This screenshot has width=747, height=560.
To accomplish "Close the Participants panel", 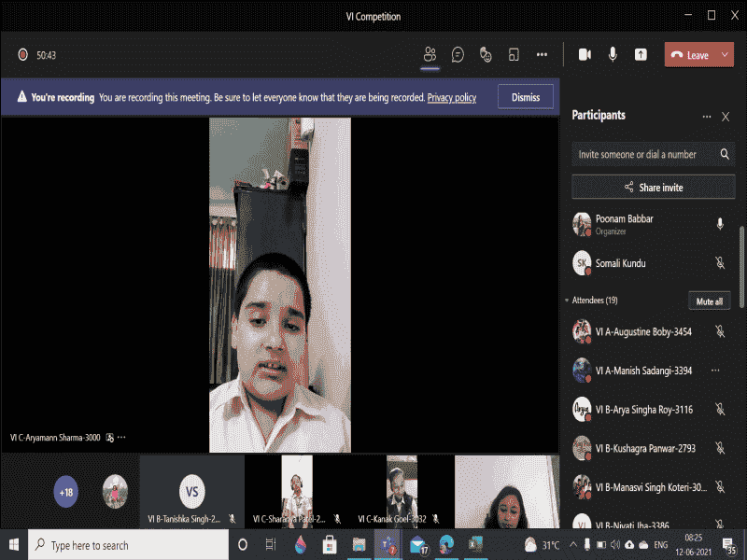I will (726, 117).
